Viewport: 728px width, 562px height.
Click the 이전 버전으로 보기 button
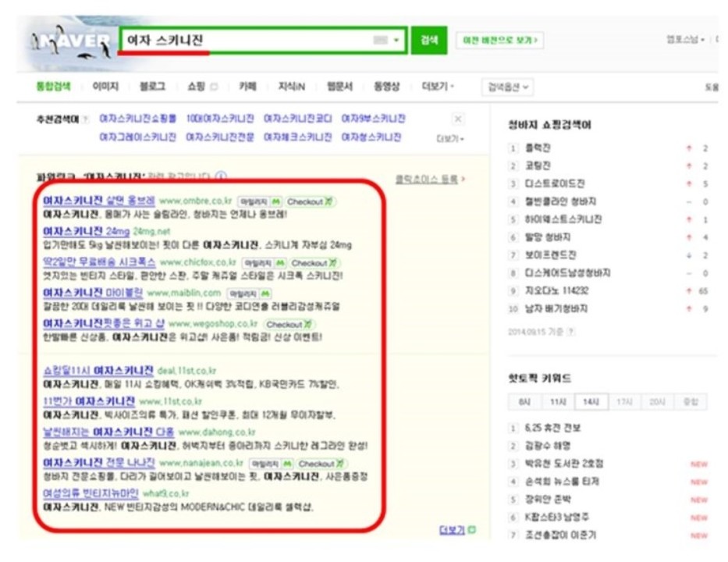click(x=500, y=41)
